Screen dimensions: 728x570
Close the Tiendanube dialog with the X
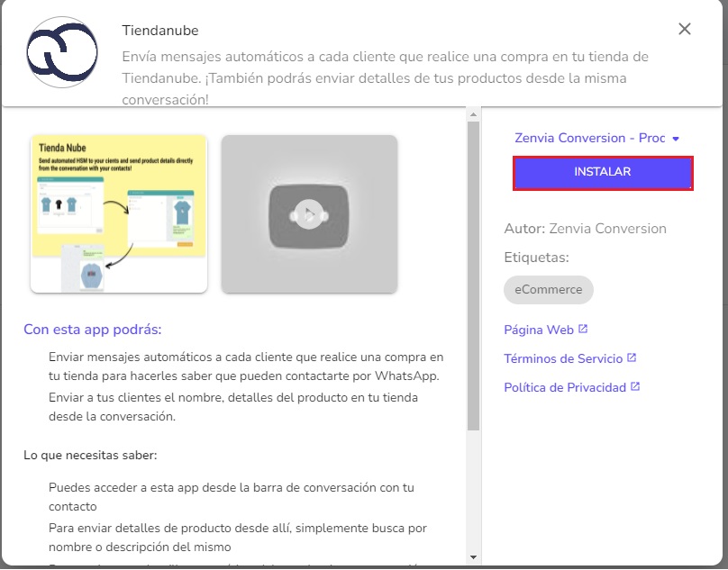pyautogui.click(x=685, y=29)
